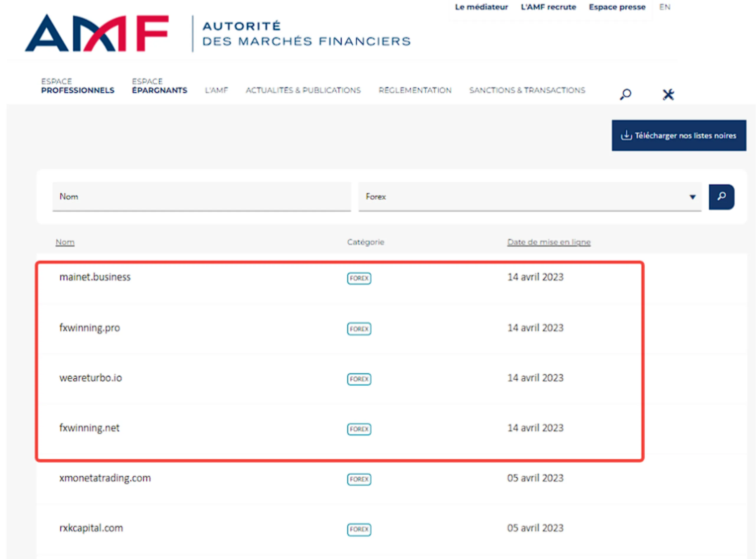Click the FOREX tag for fxwinning.net
The height and width of the screenshot is (559, 756).
click(x=359, y=429)
